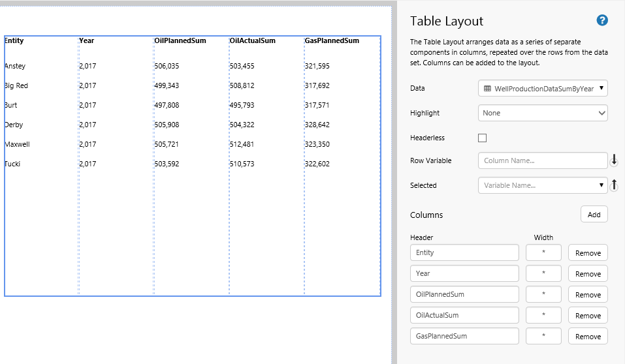Toggle the Headerless checkbox
The height and width of the screenshot is (364, 625).
click(483, 138)
